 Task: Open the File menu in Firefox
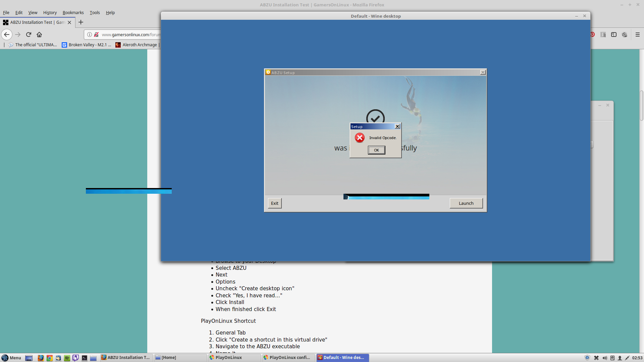point(6,12)
